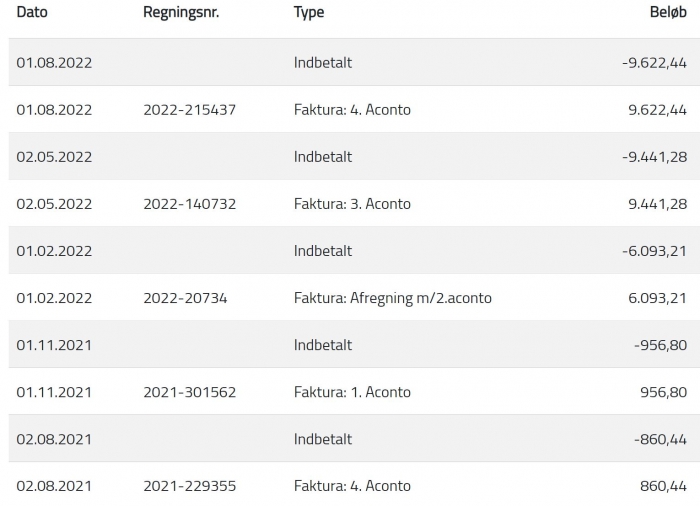Viewport: 700px width, 506px height.
Task: Open invoice number 2022-215437
Action: tap(189, 109)
